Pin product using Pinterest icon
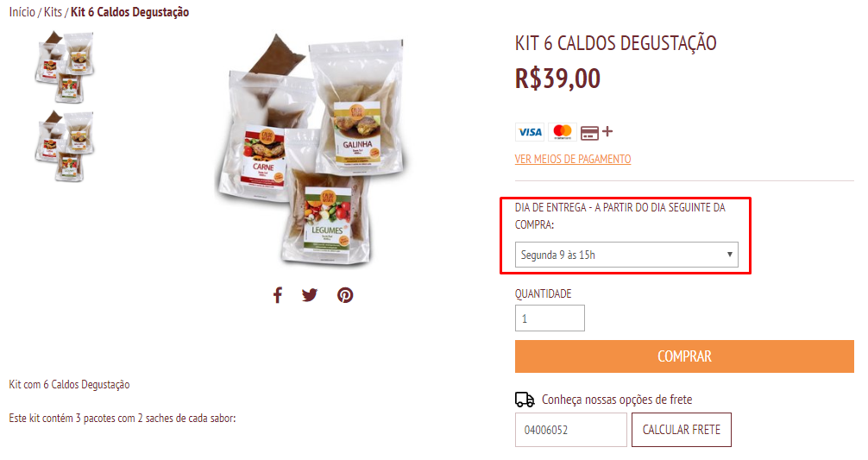Viewport: 868px width, 460px height. click(x=345, y=295)
